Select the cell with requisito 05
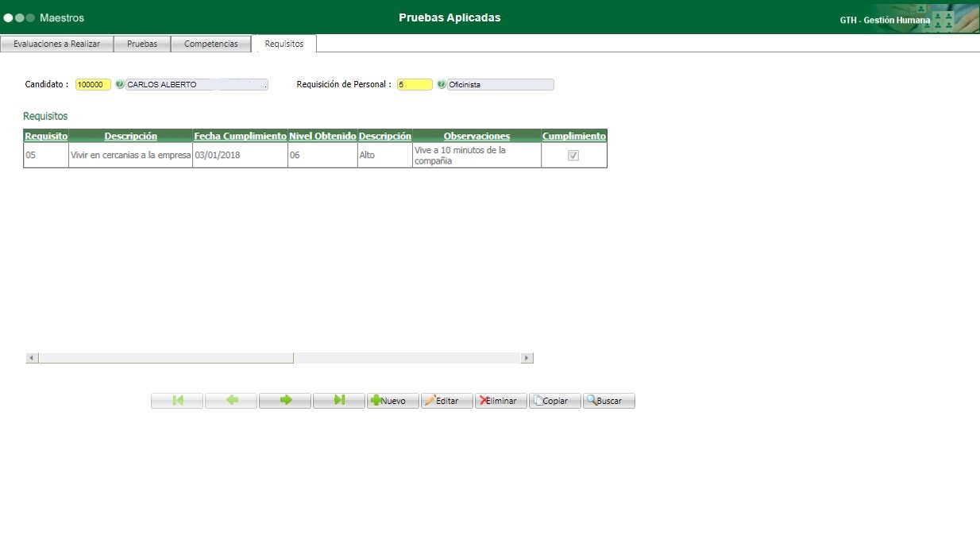The image size is (980, 554). tap(46, 156)
